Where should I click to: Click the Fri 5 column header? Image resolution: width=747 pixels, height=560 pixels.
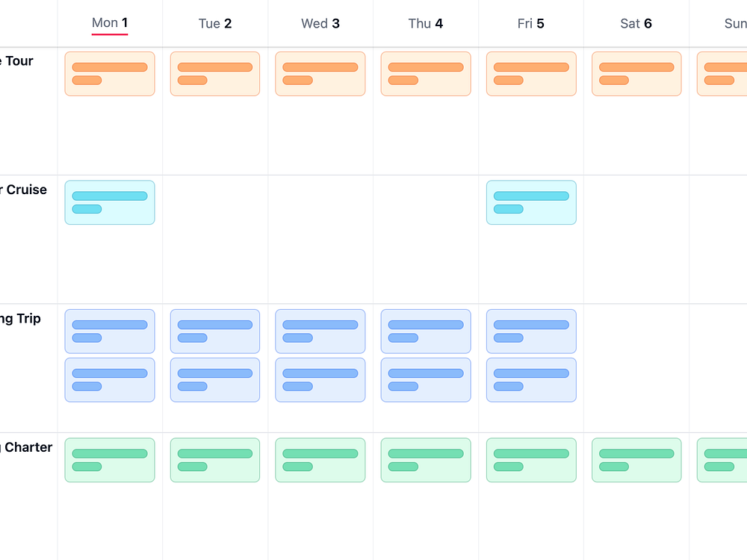[x=530, y=23]
